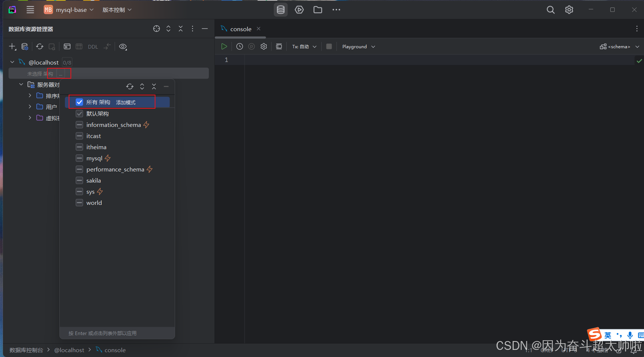This screenshot has width=644, height=357.
Task: Open the Tx 自动 transaction mode dropdown
Action: click(x=304, y=47)
